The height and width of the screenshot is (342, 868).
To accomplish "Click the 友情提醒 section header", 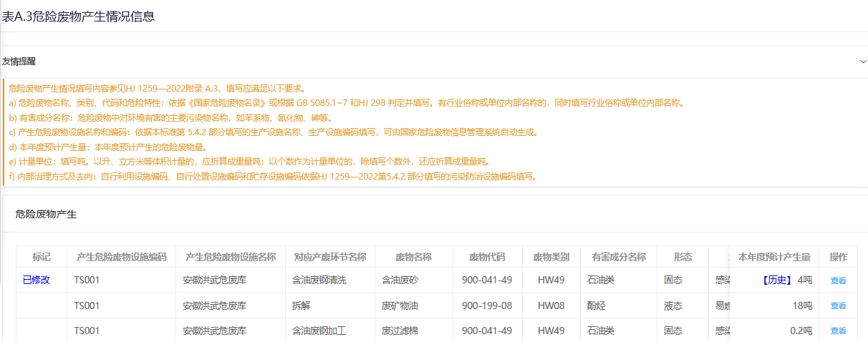I will pyautogui.click(x=19, y=62).
